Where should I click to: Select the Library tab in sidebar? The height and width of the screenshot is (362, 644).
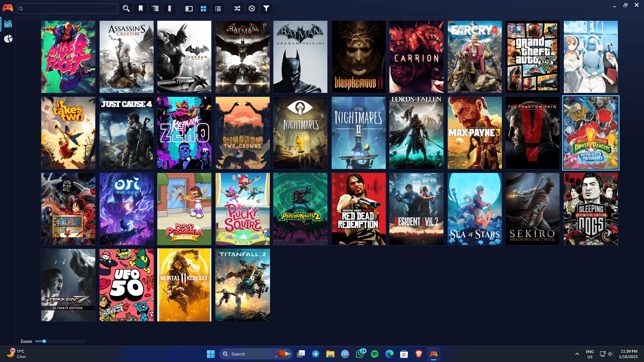tap(8, 24)
